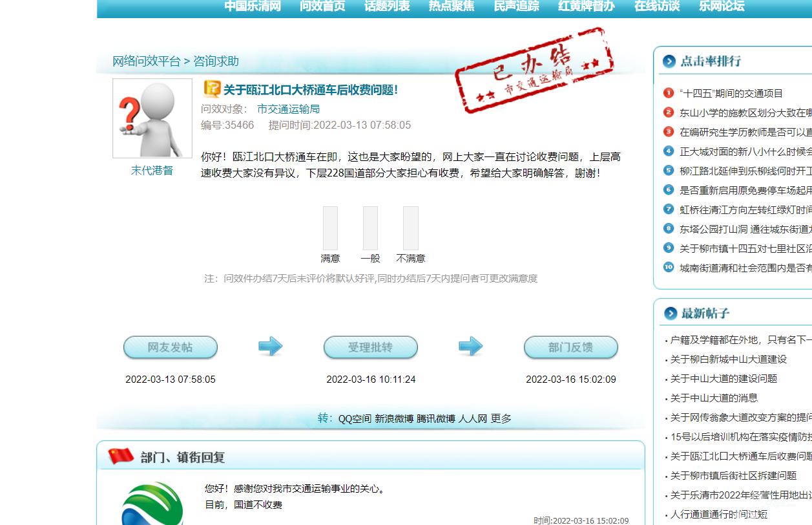The height and width of the screenshot is (525, 812).
Task: Click the red flag icon by 部门、镇街回复
Action: pos(121,456)
